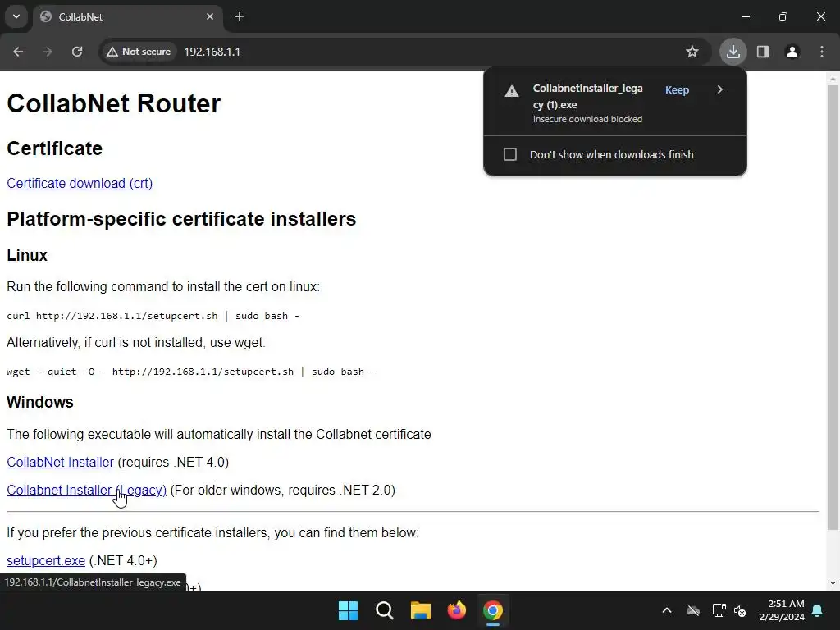Viewport: 840px width, 630px height.
Task: Reload the current page
Action: (x=77, y=52)
